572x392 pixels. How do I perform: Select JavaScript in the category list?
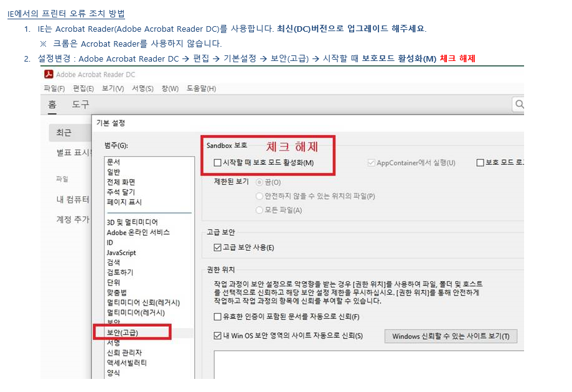coord(121,253)
